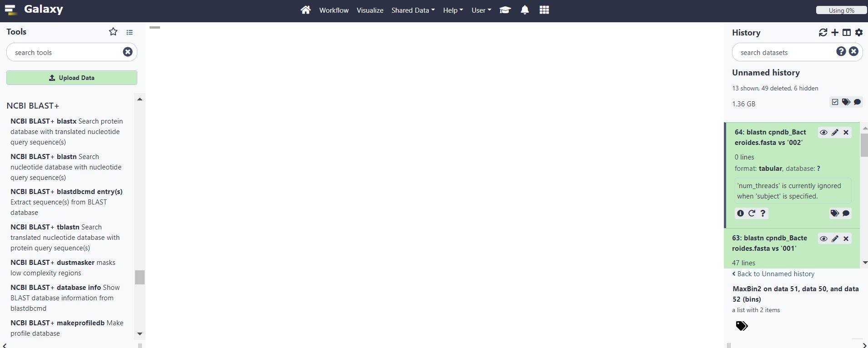This screenshot has width=868, height=348.
Task: View details info icon for dataset 64
Action: point(741,214)
